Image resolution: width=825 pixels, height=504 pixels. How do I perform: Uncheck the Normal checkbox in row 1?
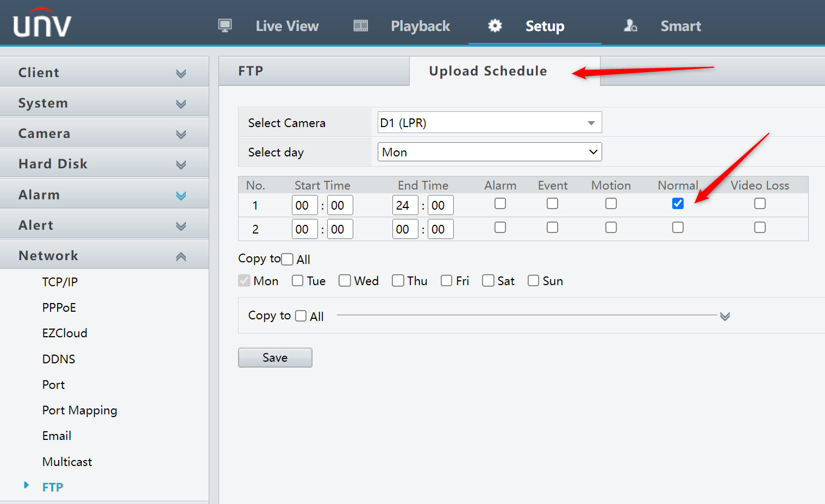(678, 203)
